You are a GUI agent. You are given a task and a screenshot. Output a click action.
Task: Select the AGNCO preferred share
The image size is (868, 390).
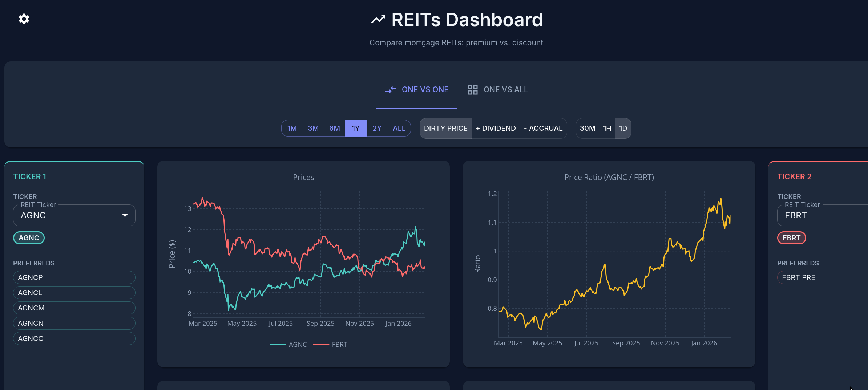[x=74, y=338]
